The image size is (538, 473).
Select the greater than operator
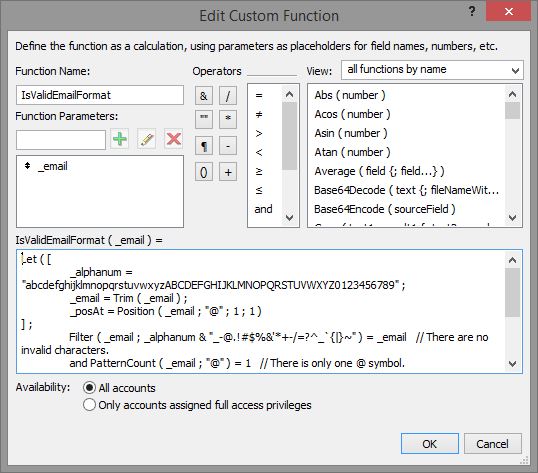(x=259, y=133)
